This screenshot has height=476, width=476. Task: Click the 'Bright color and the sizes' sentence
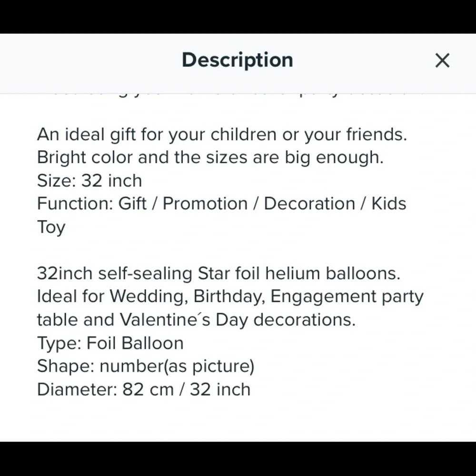tap(210, 158)
